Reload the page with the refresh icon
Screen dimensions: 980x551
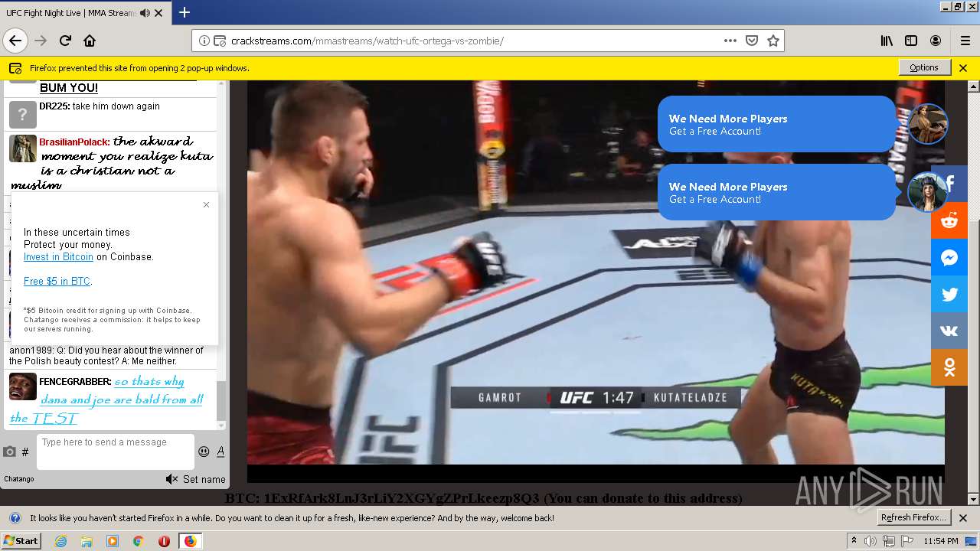(x=66, y=41)
